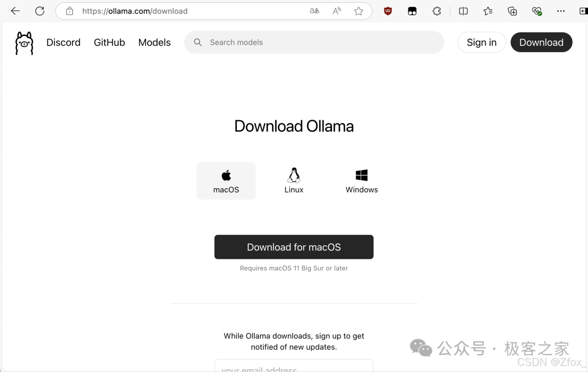Viewport: 588px width, 372px height.
Task: Open translate icon in address bar
Action: [314, 11]
